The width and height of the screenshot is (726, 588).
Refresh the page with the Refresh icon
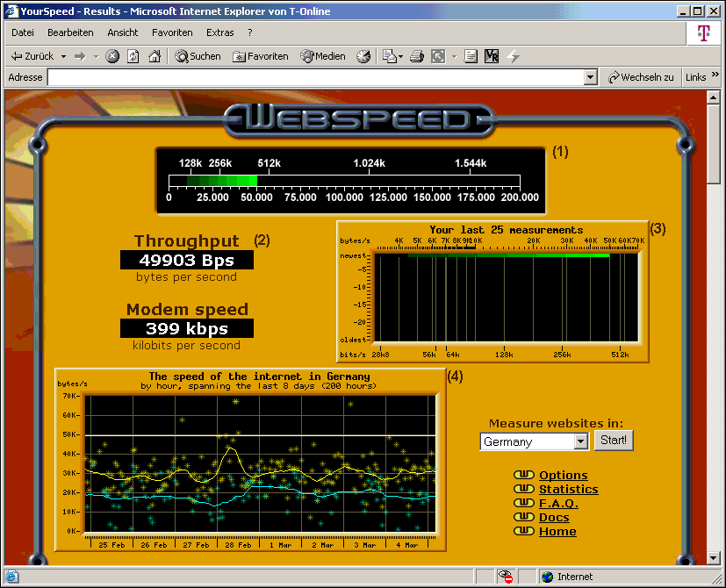coord(133,56)
